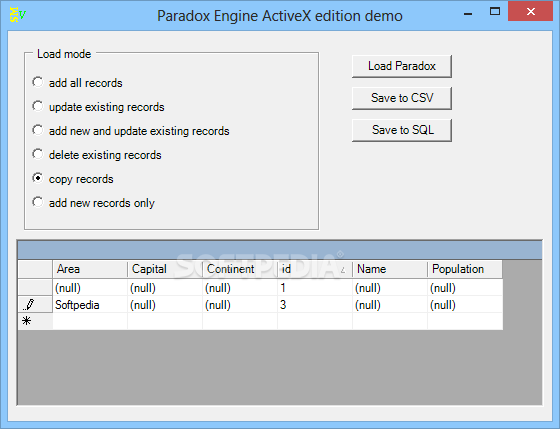Click the (null) Name cell in Softpedia row
Viewport: 560px width, 429px height.
390,305
